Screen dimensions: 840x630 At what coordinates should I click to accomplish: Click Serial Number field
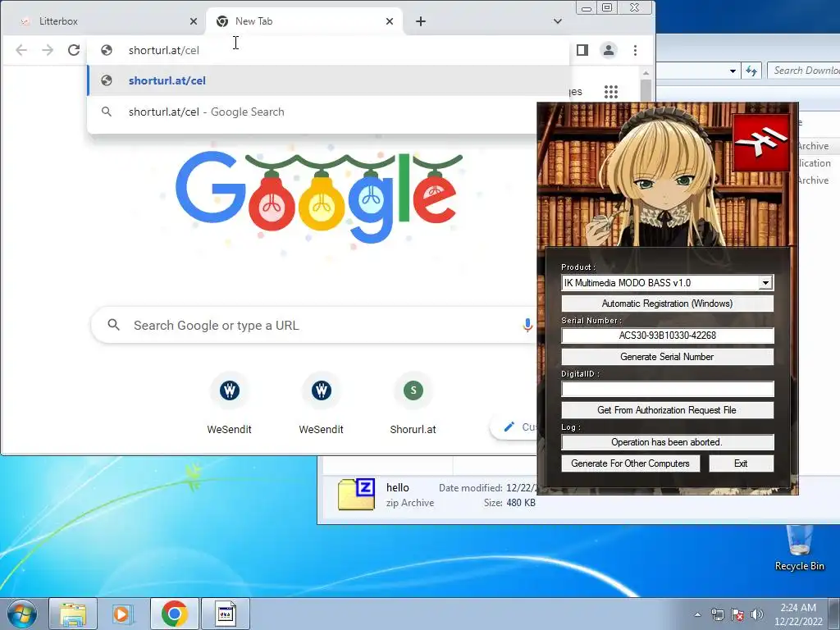point(667,336)
